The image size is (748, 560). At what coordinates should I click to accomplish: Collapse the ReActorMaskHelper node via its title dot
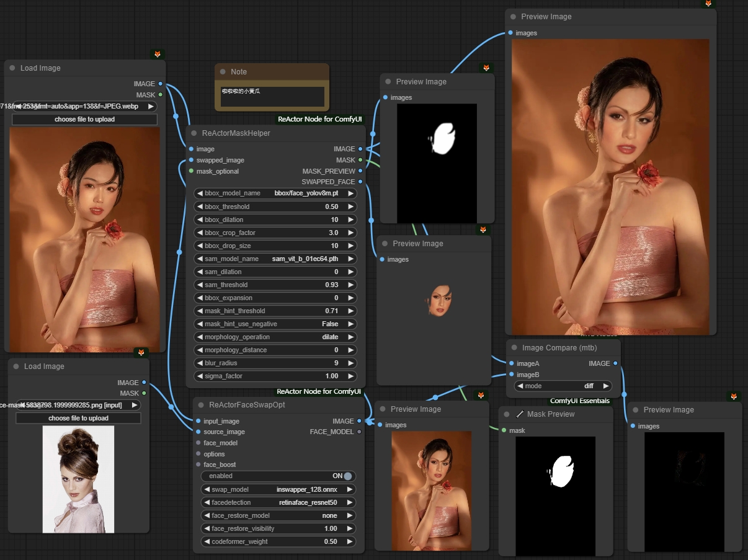click(x=194, y=133)
